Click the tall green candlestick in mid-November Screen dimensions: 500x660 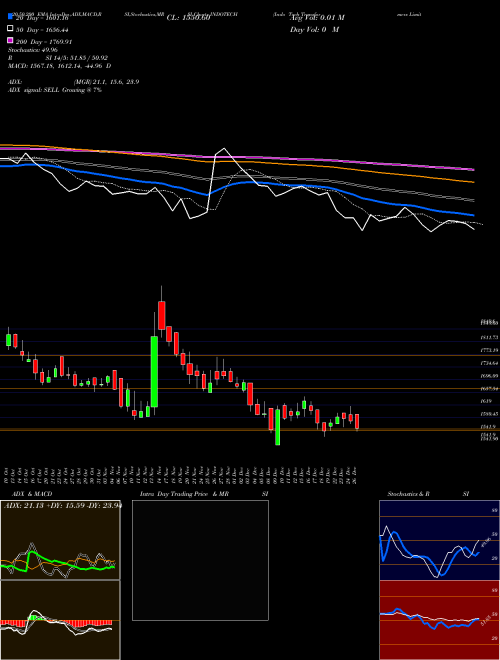[154, 371]
